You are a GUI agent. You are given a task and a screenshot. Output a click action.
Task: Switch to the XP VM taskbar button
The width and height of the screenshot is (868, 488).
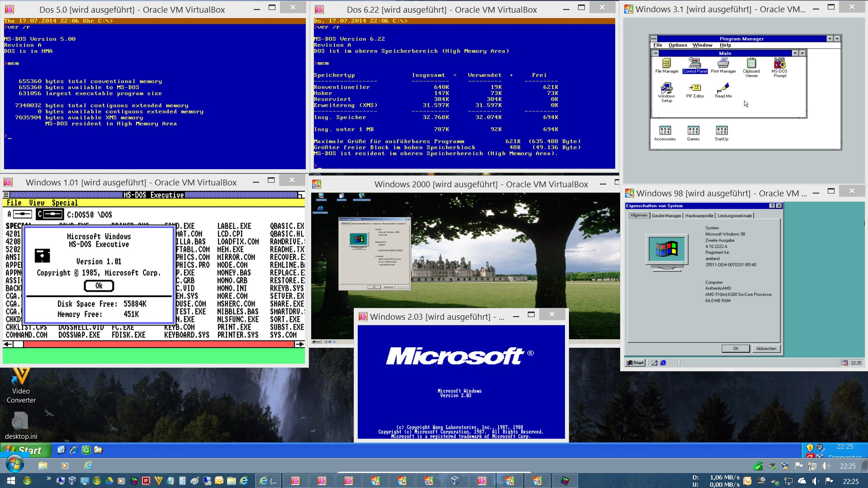(509, 481)
